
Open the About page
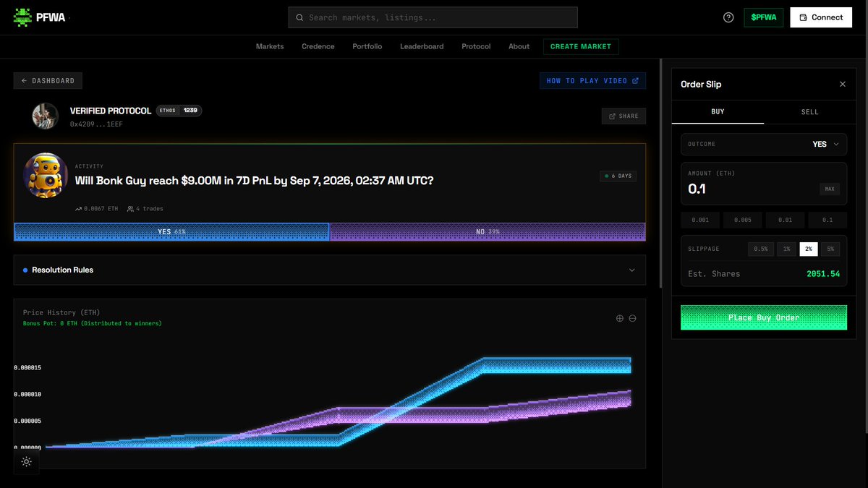(519, 46)
